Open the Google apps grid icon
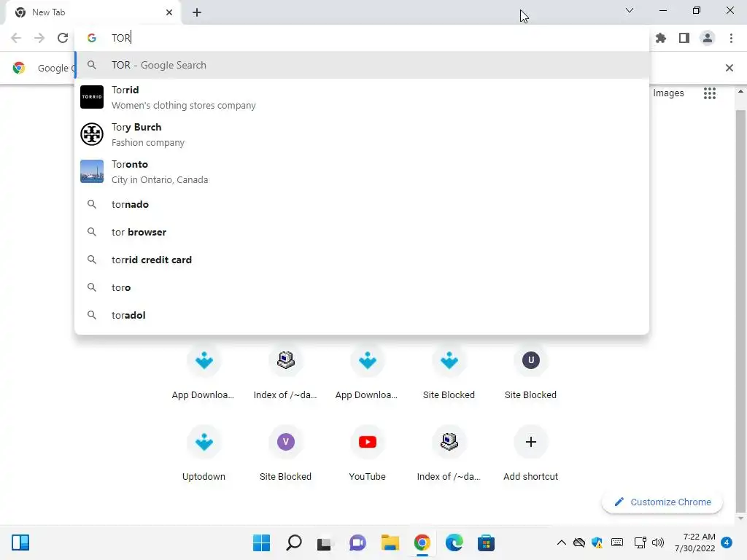The height and width of the screenshot is (560, 747). pyautogui.click(x=709, y=93)
